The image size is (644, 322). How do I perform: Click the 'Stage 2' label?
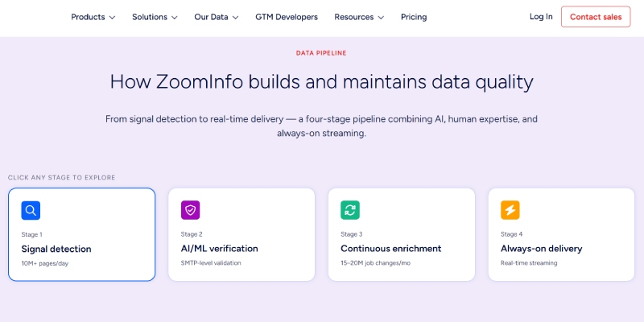pos(192,234)
